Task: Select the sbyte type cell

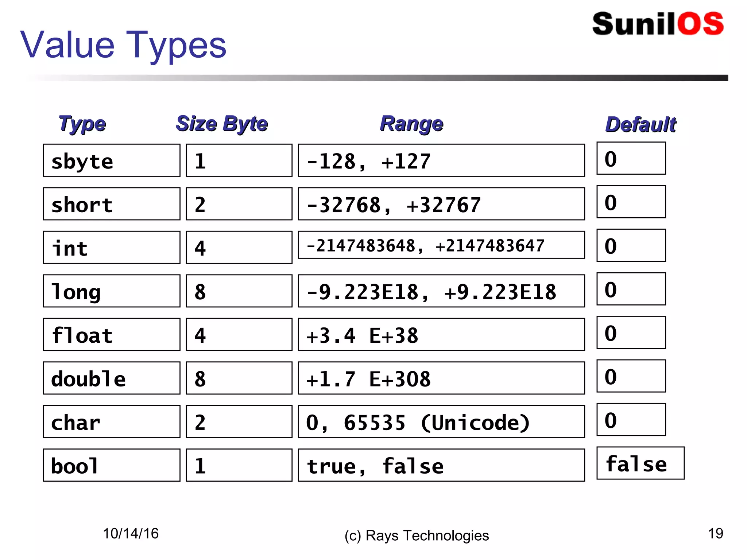Action: point(111,160)
